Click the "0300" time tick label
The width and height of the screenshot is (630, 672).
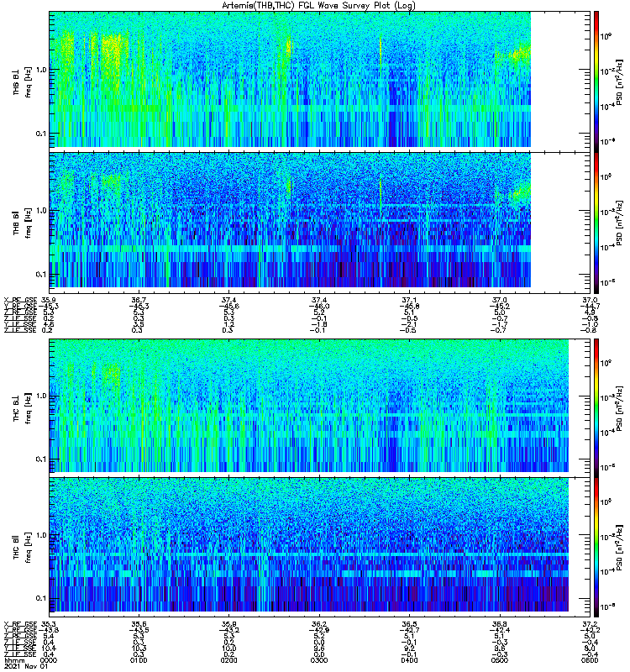click(x=319, y=660)
